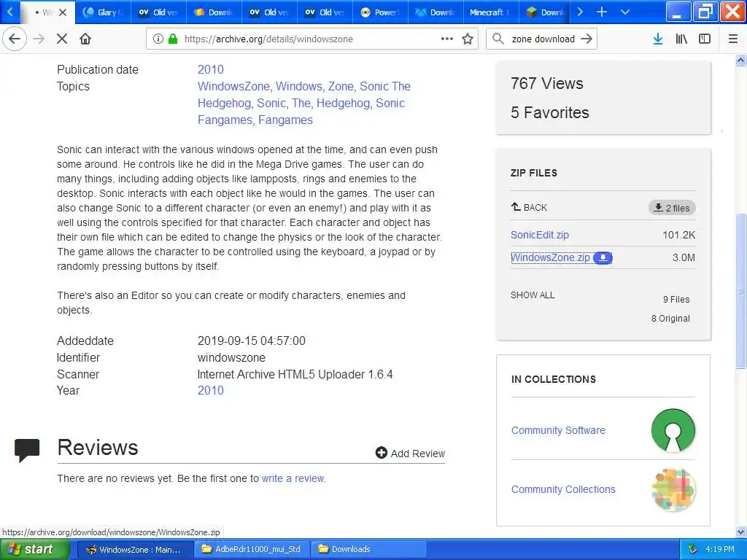This screenshot has height=560, width=747.
Task: Open the Community Collections link
Action: [563, 489]
